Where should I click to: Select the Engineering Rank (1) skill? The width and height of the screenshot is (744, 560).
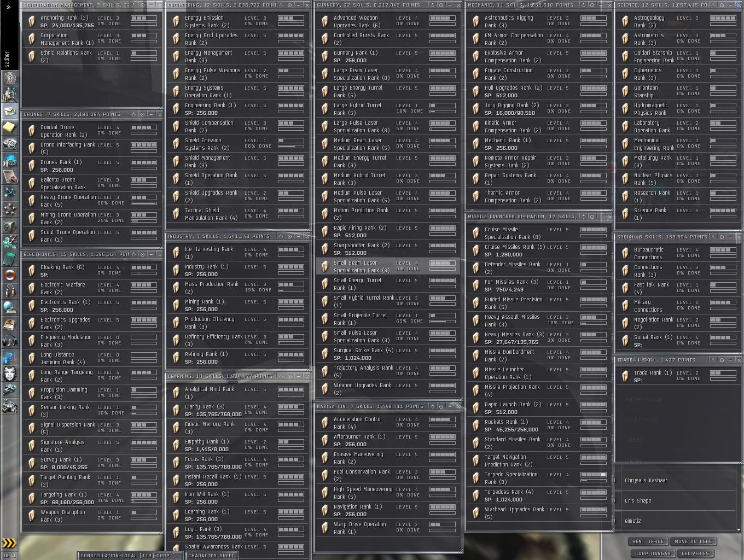[x=239, y=109]
